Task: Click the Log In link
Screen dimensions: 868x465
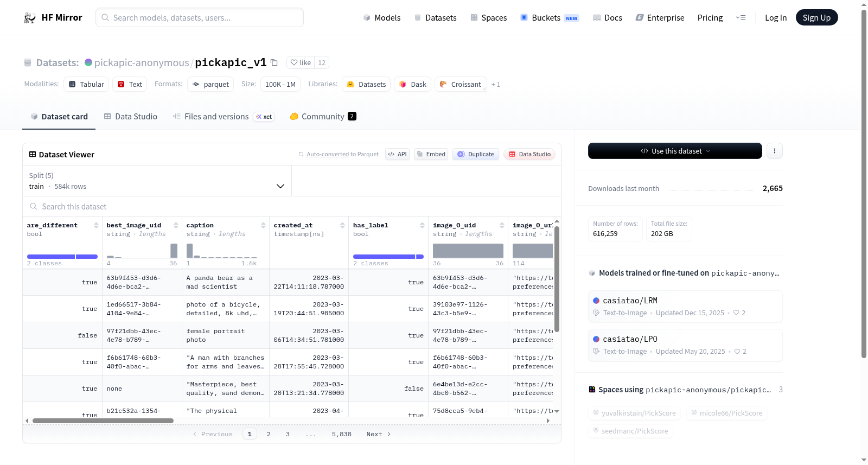Action: click(776, 18)
